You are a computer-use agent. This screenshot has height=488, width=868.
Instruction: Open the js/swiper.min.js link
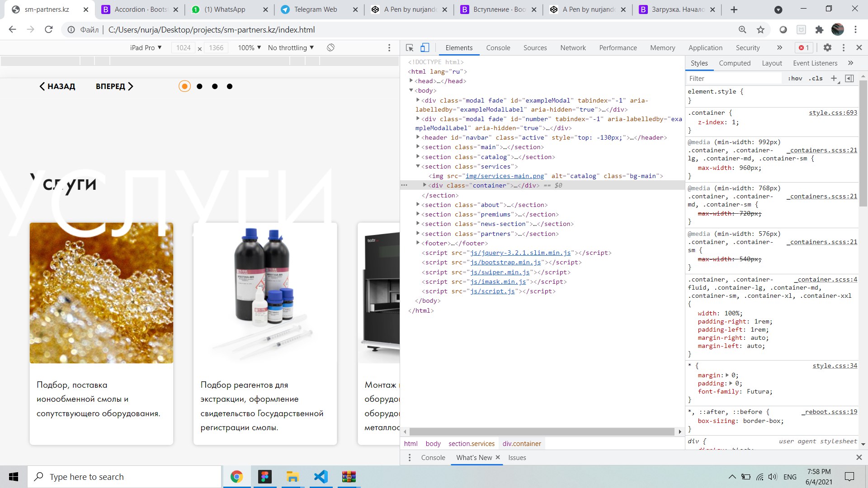point(500,272)
